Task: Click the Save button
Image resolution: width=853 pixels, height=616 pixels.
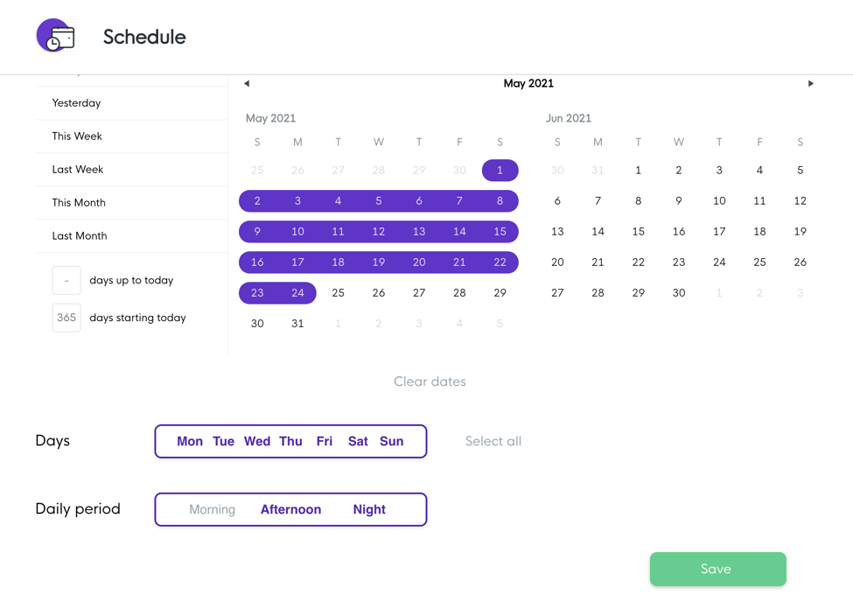Action: tap(717, 570)
